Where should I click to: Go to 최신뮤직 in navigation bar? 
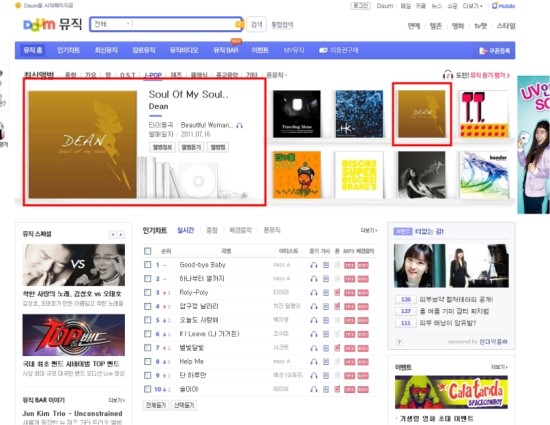click(x=106, y=50)
